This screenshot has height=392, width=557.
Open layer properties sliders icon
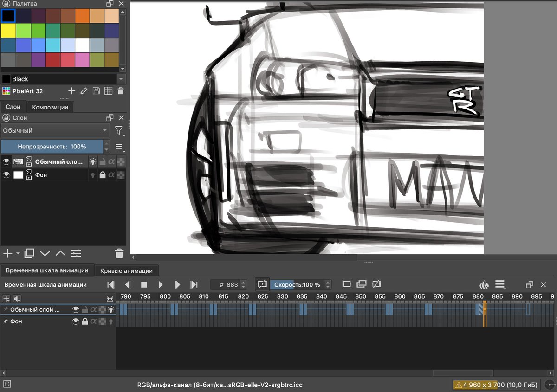pos(76,253)
